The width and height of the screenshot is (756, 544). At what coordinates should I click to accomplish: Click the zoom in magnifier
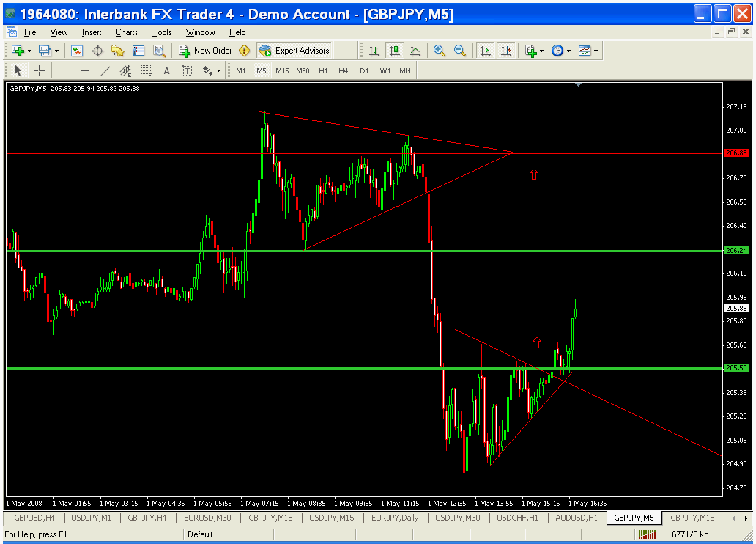point(440,51)
